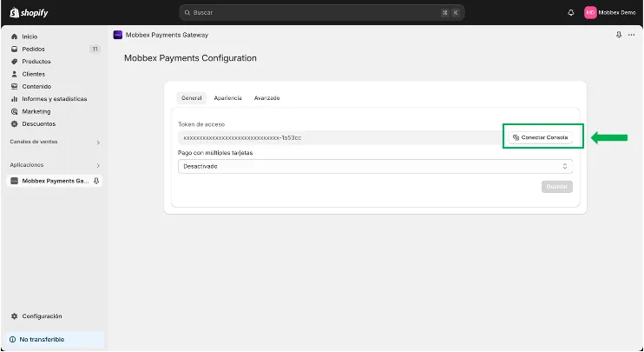This screenshot has width=644, height=352.
Task: Switch to the Apariencia tab
Action: (228, 98)
